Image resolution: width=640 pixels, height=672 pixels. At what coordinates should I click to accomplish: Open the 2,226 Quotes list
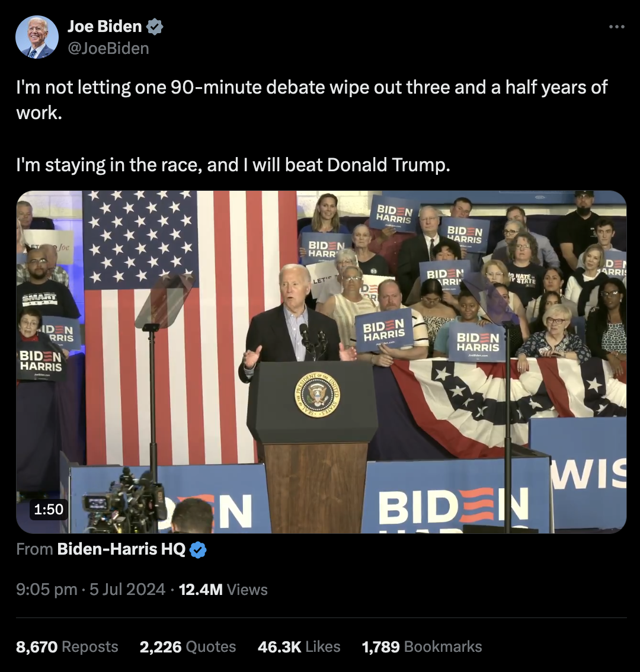click(x=188, y=647)
